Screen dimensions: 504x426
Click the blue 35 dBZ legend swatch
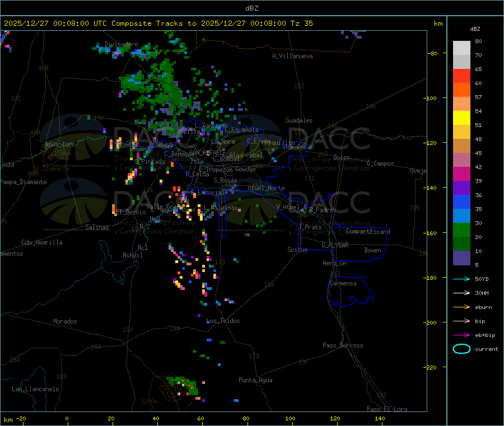[461, 202]
